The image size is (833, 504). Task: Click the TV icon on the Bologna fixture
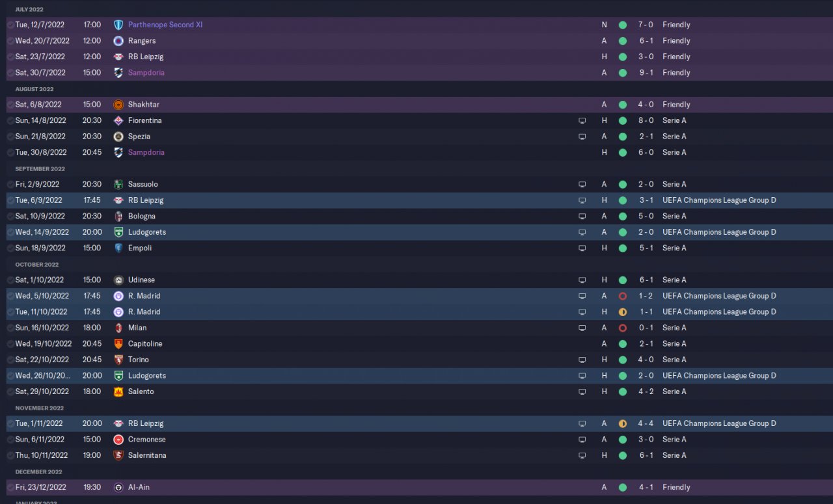(582, 217)
